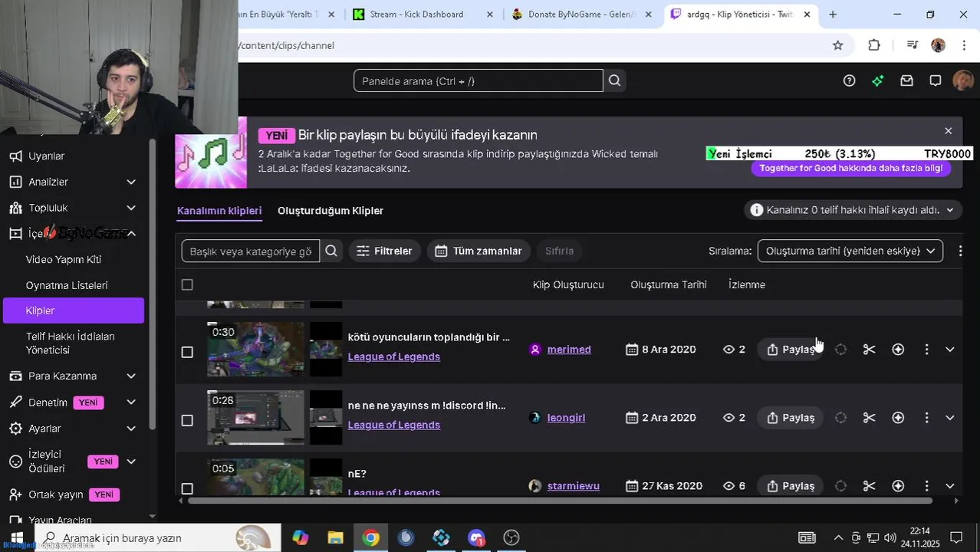This screenshot has width=980, height=552.
Task: Open Discord icon in the taskbar
Action: (x=476, y=537)
